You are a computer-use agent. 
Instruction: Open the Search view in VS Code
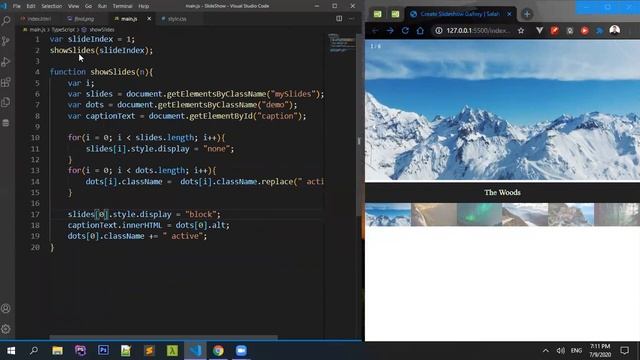pos(6,20)
